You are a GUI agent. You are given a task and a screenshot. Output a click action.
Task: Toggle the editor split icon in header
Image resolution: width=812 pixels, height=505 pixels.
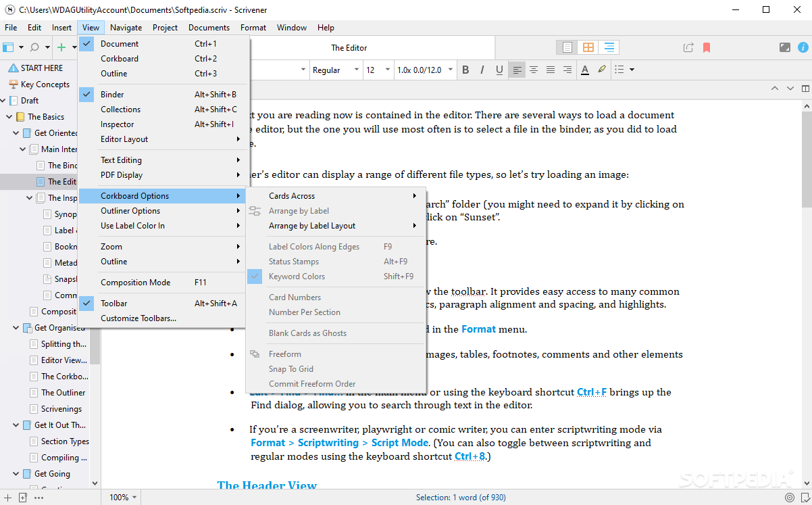tap(805, 89)
